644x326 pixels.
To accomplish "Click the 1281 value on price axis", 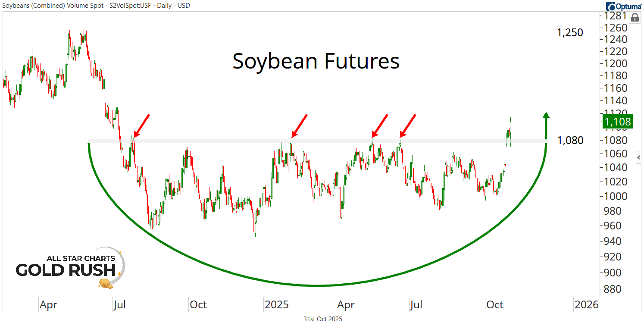I will [614, 16].
